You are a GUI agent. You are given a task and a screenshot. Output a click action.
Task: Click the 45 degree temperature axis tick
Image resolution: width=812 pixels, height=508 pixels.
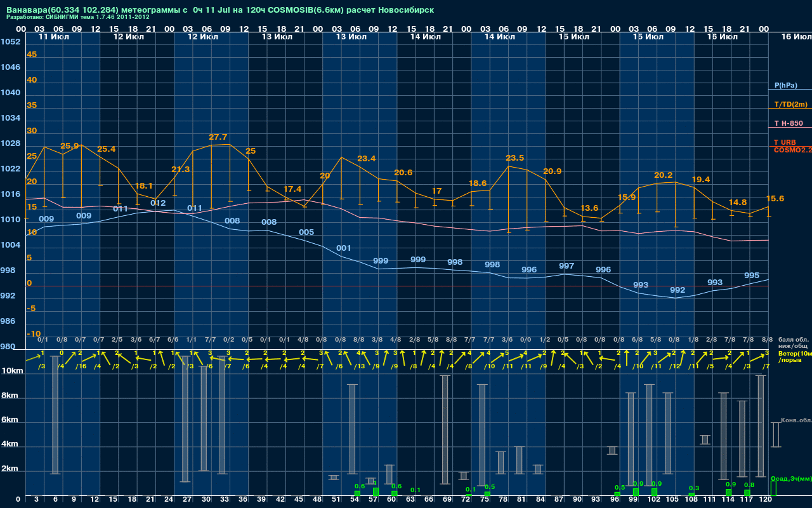[32, 55]
